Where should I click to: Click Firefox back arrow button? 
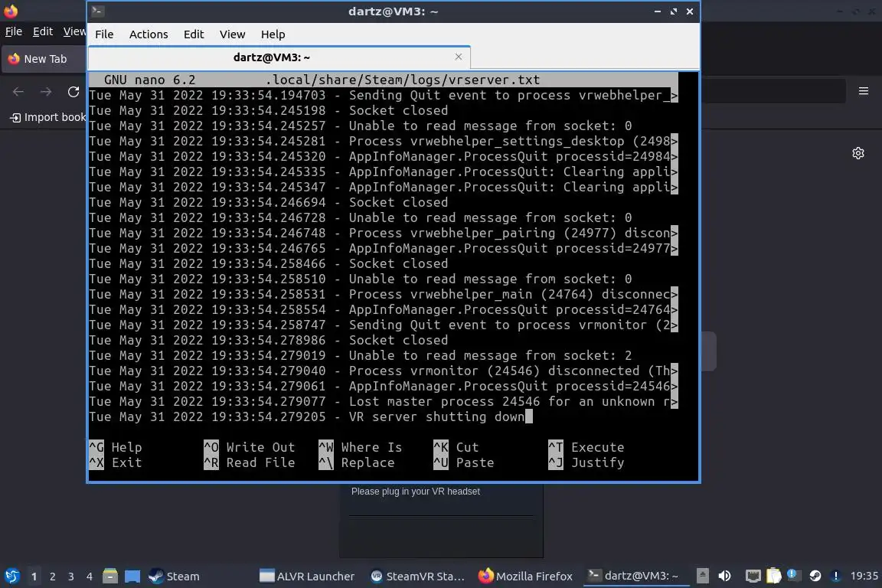tap(18, 92)
